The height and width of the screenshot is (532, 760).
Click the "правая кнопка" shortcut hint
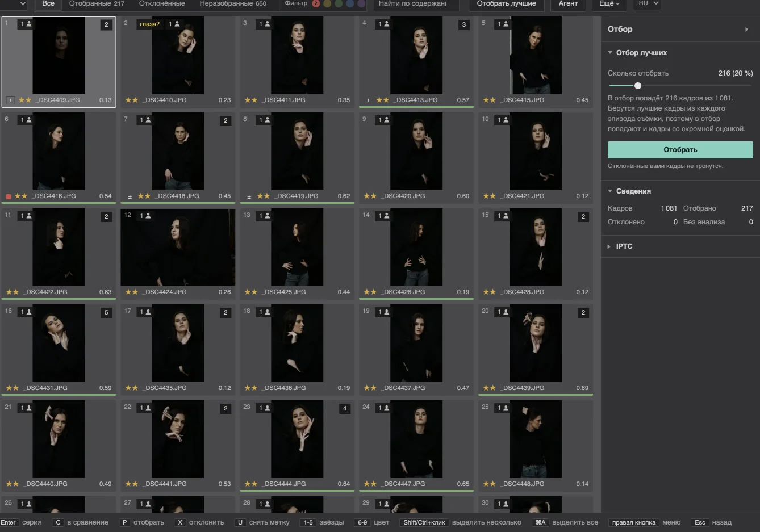point(634,522)
